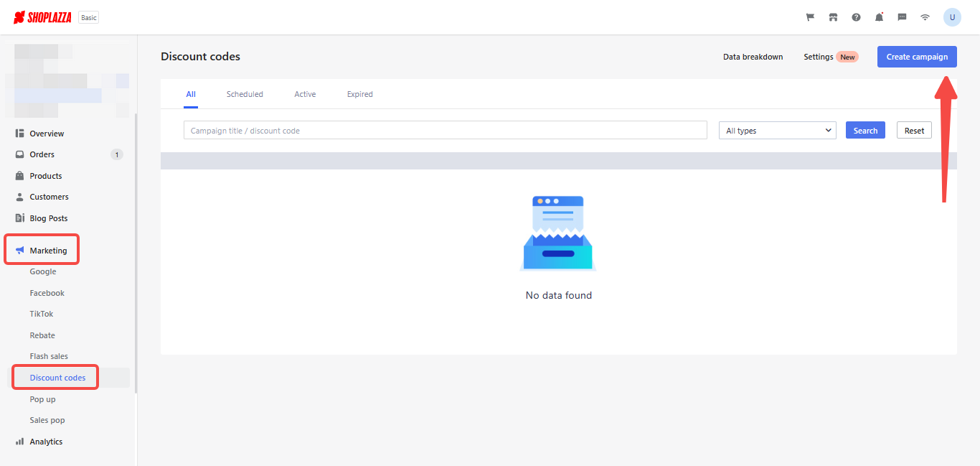Click the wifi status icon
980x466 pixels.
[x=925, y=17]
